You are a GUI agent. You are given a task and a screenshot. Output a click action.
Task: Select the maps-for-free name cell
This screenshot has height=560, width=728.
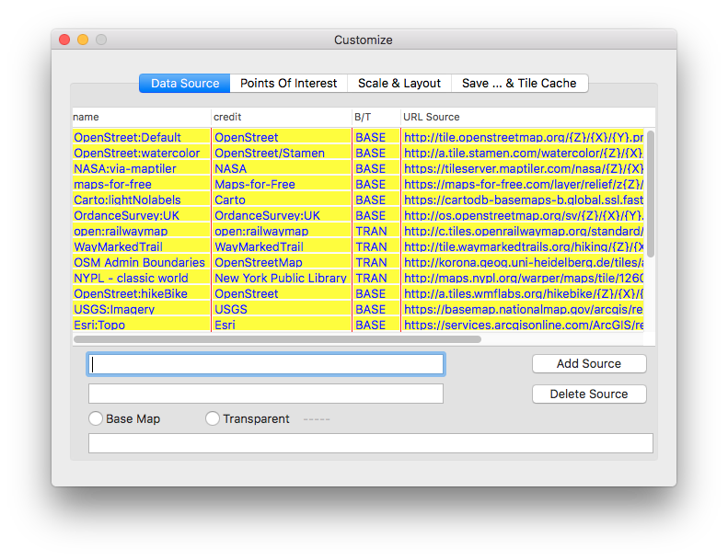coord(142,184)
